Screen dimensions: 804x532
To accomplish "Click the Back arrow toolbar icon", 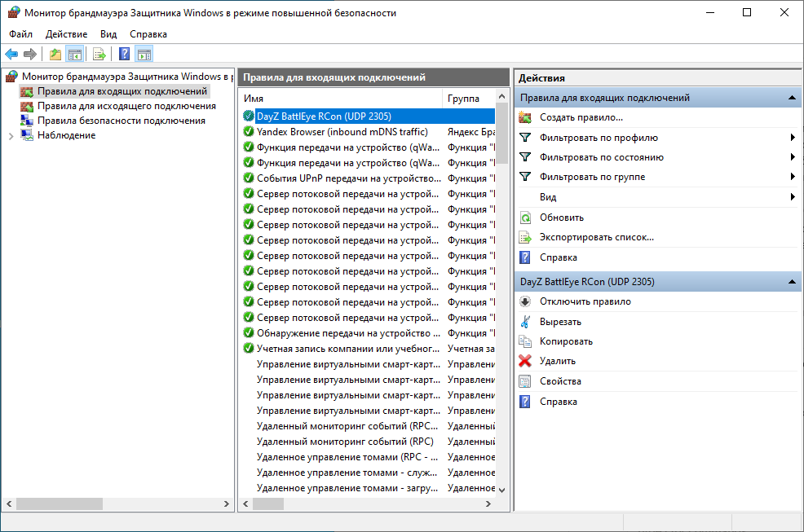I will (x=11, y=54).
